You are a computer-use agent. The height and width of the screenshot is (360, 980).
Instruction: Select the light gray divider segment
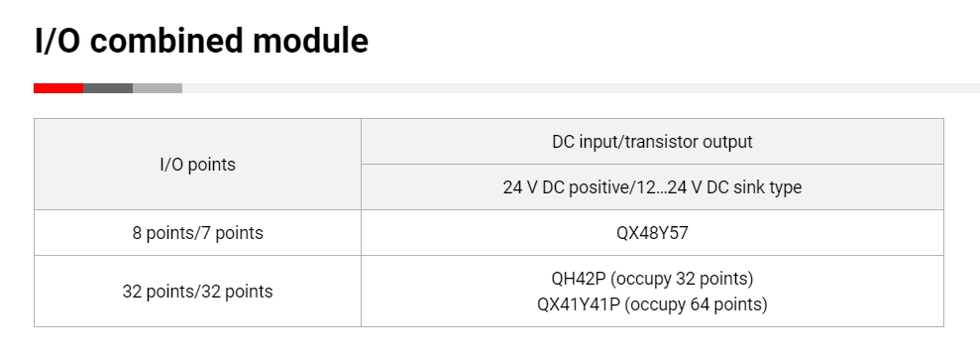click(x=157, y=88)
